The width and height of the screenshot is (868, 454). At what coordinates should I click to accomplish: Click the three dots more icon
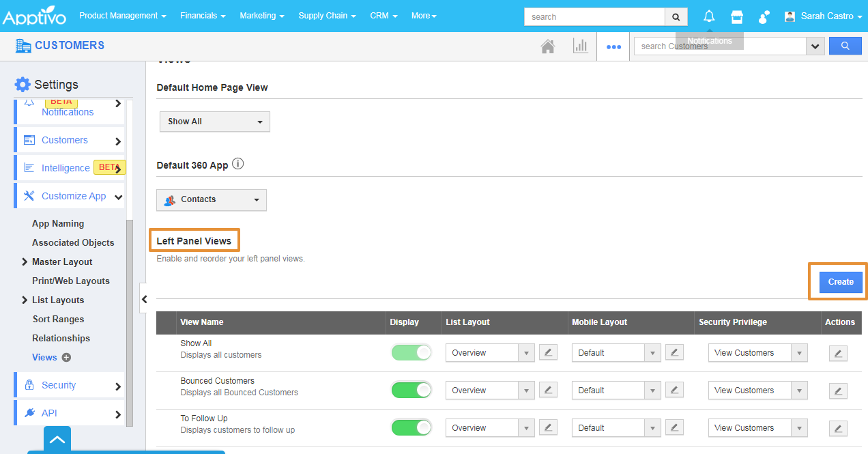613,46
